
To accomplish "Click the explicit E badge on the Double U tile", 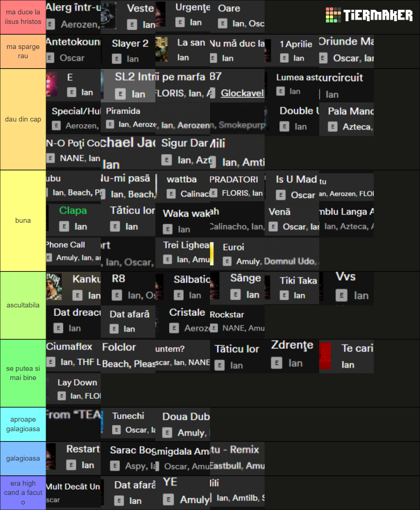I will (284, 126).
